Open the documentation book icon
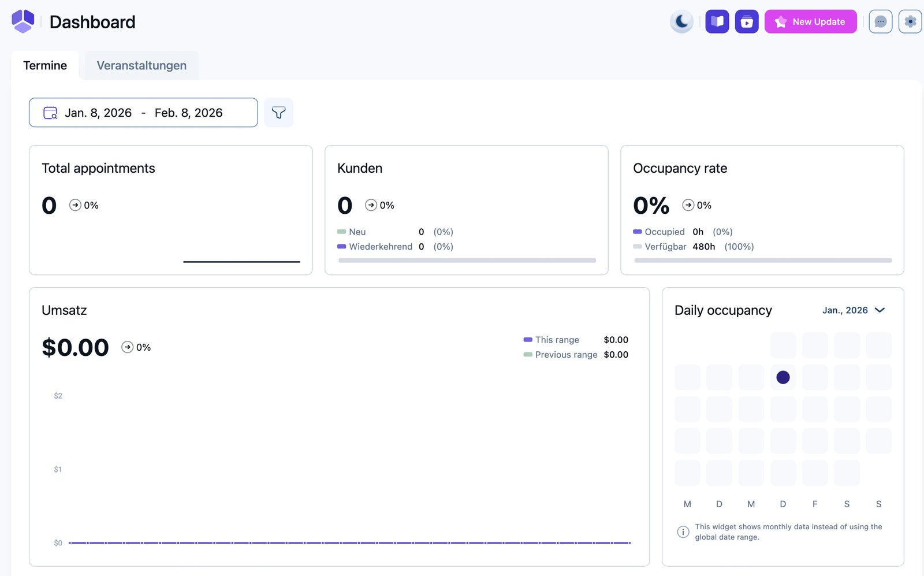The height and width of the screenshot is (576, 924). [717, 22]
